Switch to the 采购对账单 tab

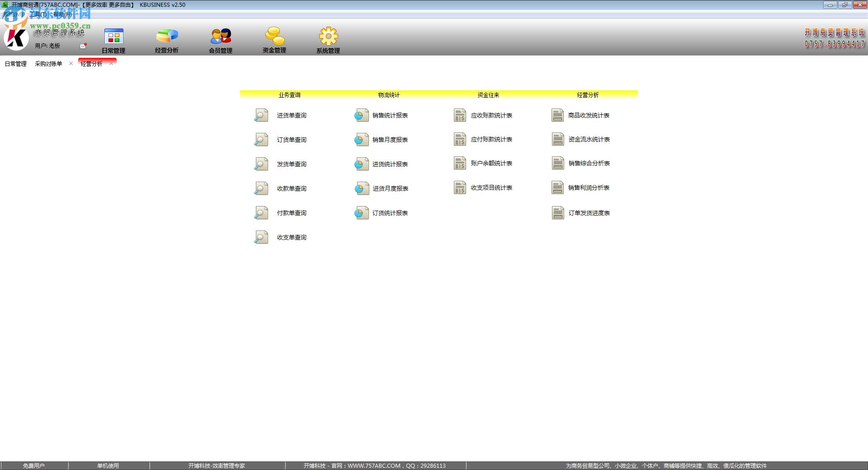48,64
